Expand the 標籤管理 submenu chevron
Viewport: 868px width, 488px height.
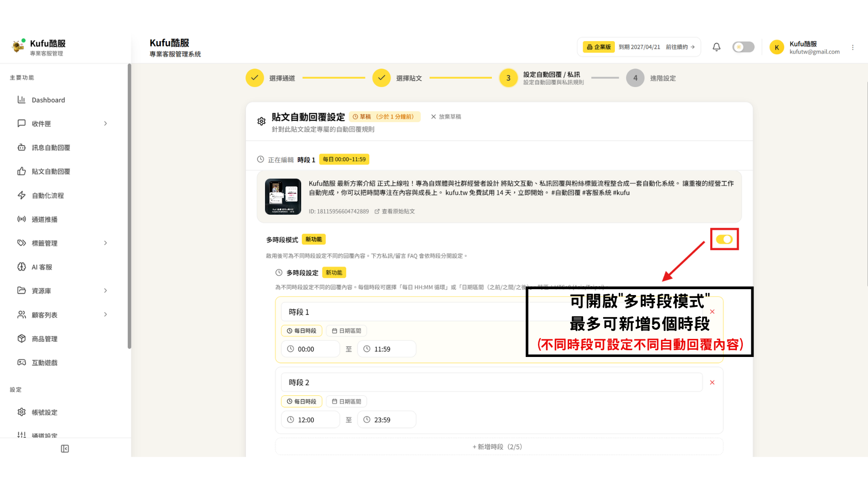105,243
